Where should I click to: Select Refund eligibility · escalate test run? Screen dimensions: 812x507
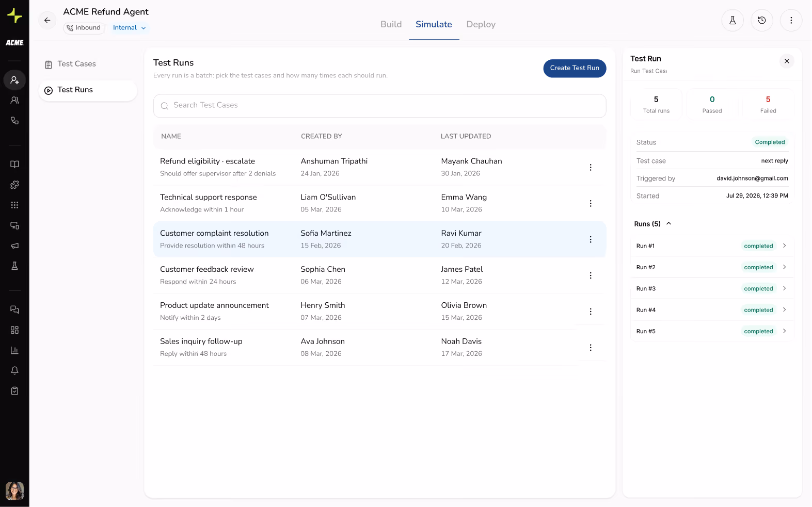coord(379,167)
